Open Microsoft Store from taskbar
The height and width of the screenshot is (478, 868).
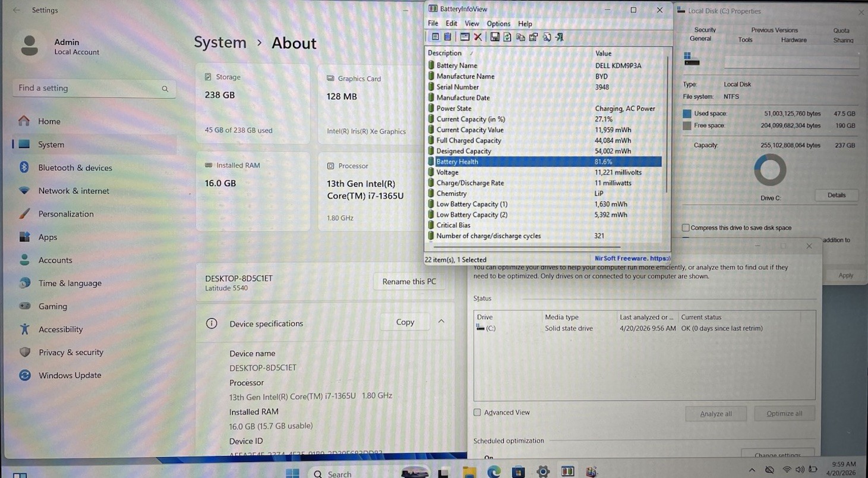[518, 473]
